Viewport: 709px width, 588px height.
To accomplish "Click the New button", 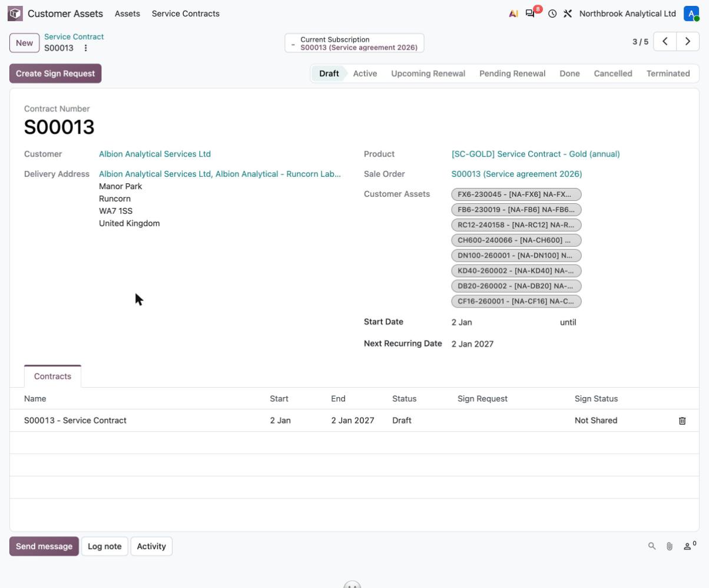I will [24, 43].
